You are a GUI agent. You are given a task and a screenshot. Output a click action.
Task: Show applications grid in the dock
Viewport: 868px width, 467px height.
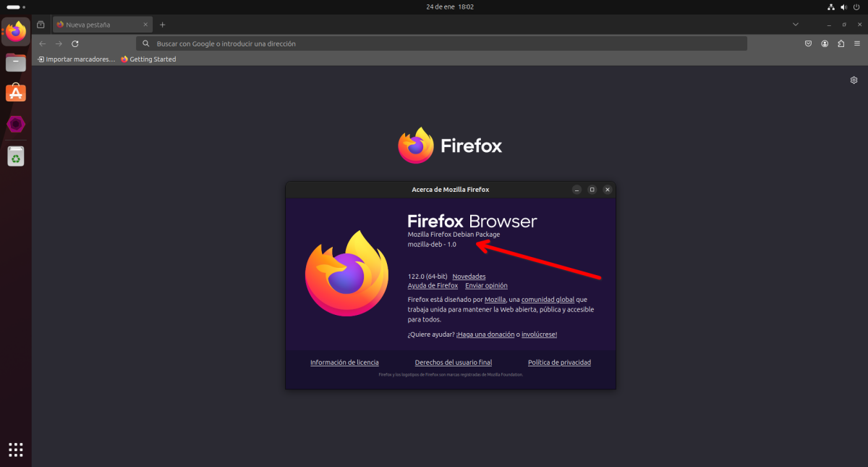pos(16,449)
